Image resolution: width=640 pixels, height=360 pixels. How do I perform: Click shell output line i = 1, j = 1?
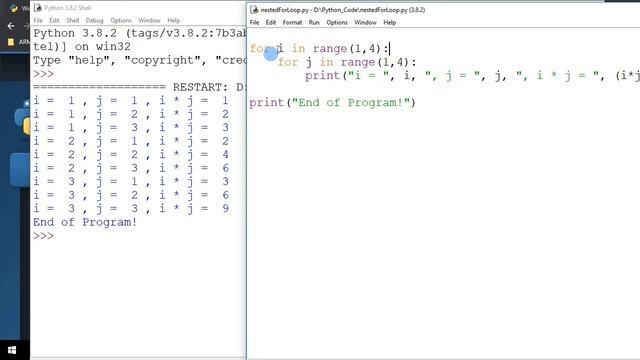[131, 101]
